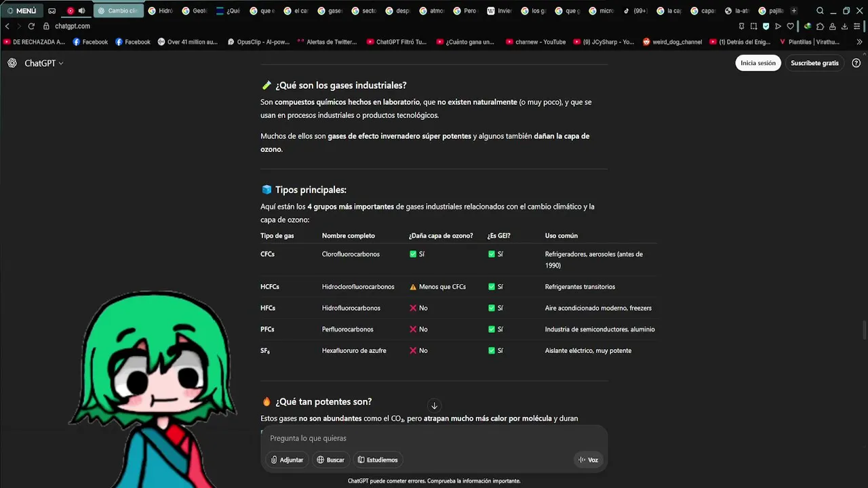
Task: Expand the ChatGPT model dropdown
Action: pyautogui.click(x=44, y=63)
